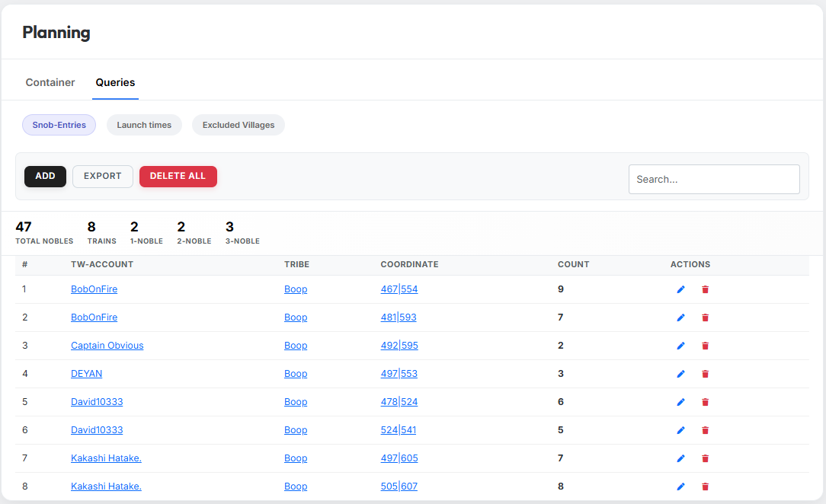This screenshot has height=504, width=826.
Task: Export the snob entries
Action: point(103,176)
